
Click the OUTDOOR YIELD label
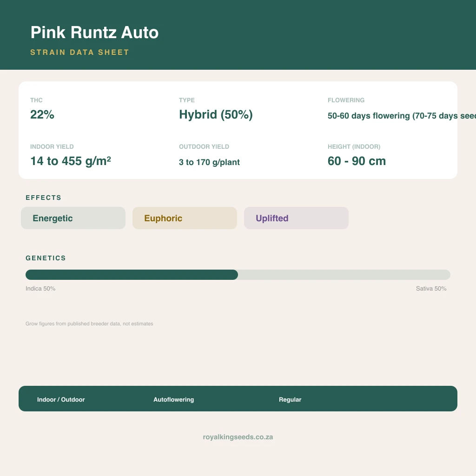[x=204, y=146]
